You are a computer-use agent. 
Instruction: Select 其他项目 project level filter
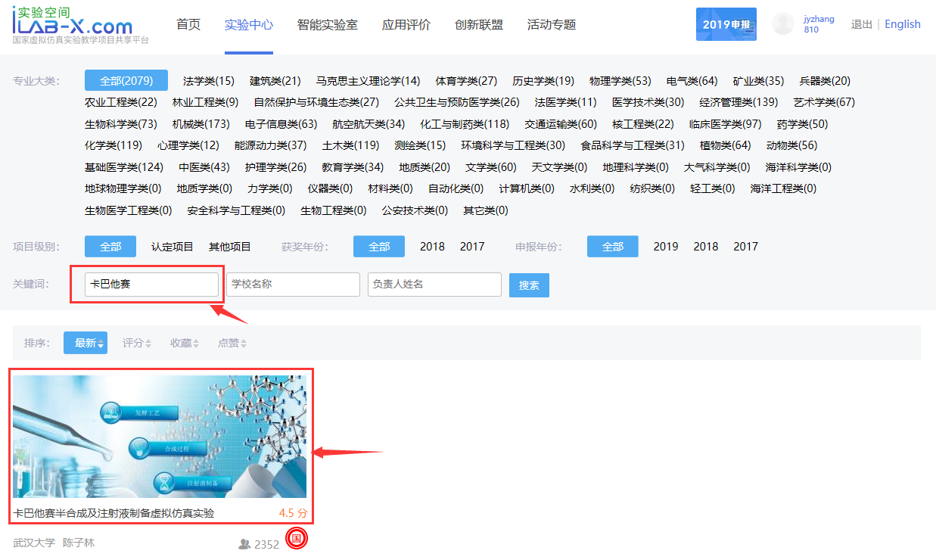pyautogui.click(x=230, y=247)
